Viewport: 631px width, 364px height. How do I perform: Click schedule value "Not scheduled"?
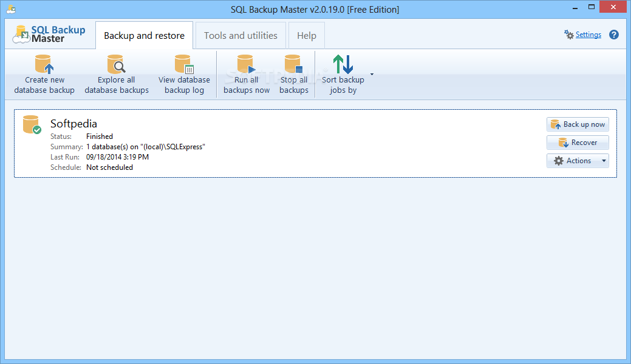tap(109, 167)
